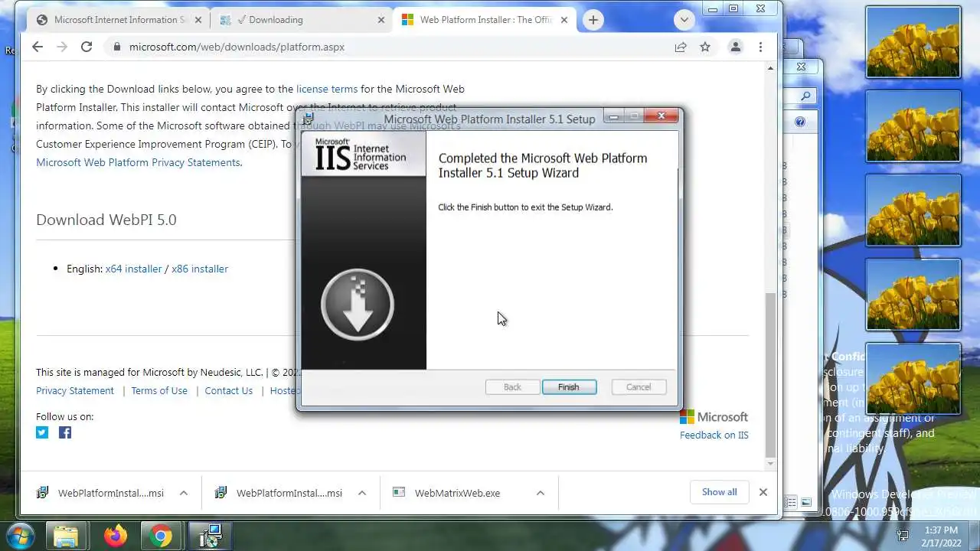Click the Facebook follow icon
Screen dimensions: 980x551
[x=65, y=432]
